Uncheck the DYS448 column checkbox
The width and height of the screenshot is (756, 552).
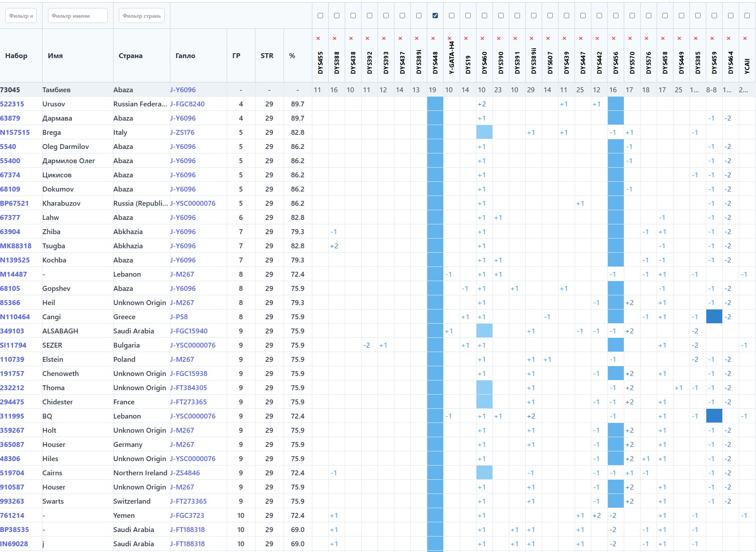(435, 16)
